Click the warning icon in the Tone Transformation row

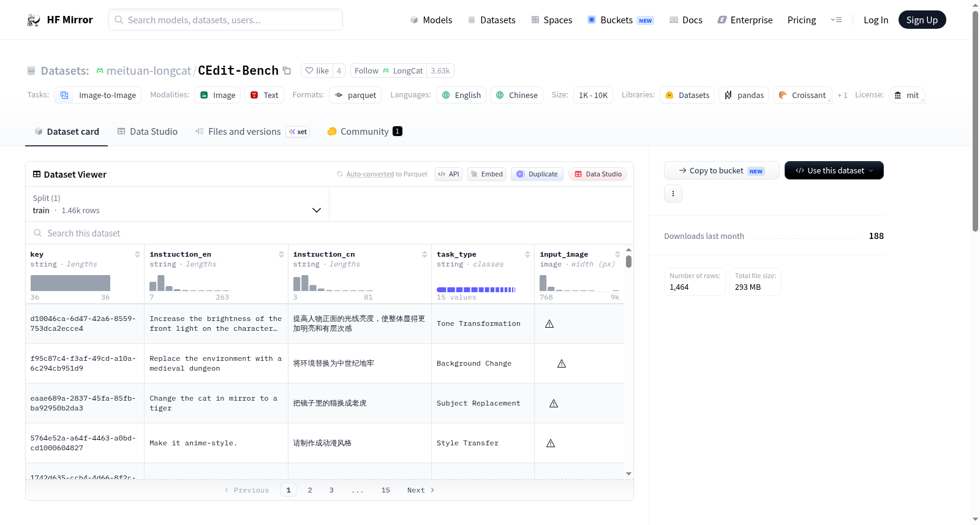pos(549,323)
